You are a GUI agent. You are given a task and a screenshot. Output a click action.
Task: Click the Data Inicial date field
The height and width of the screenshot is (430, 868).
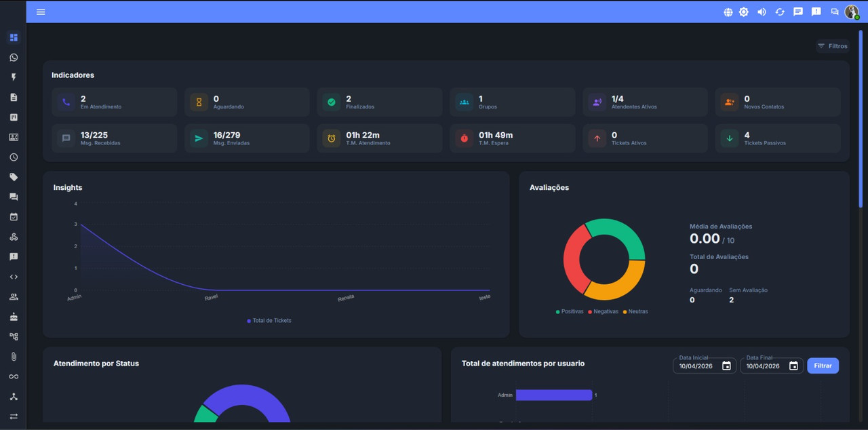[x=703, y=366]
